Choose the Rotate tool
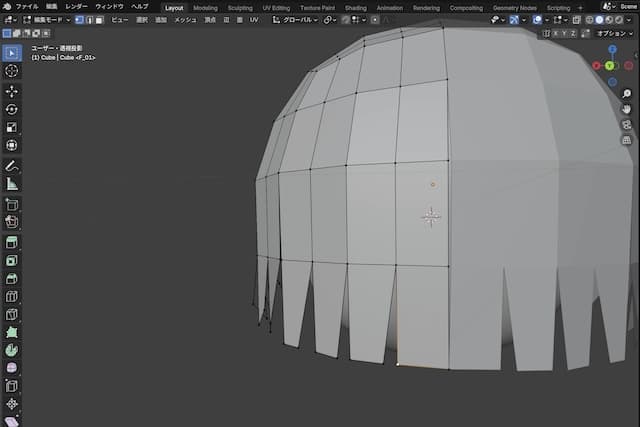 [12, 109]
